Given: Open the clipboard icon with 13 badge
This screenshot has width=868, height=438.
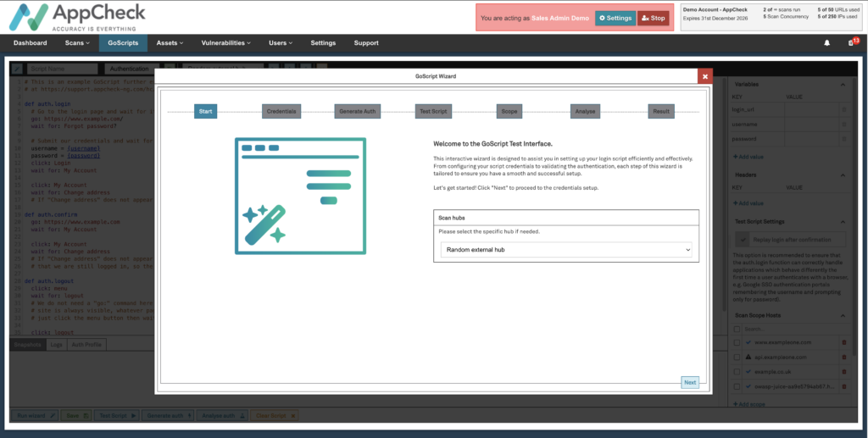Looking at the screenshot, I should (x=851, y=43).
